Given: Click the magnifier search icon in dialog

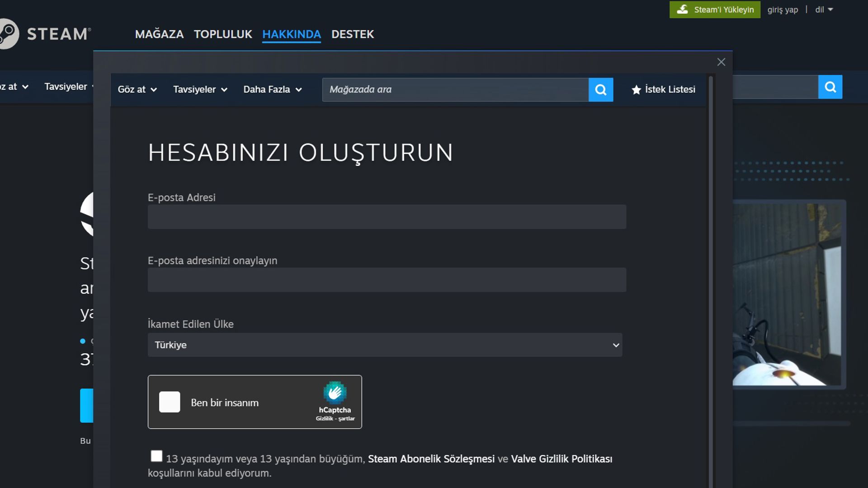Looking at the screenshot, I should pos(601,89).
